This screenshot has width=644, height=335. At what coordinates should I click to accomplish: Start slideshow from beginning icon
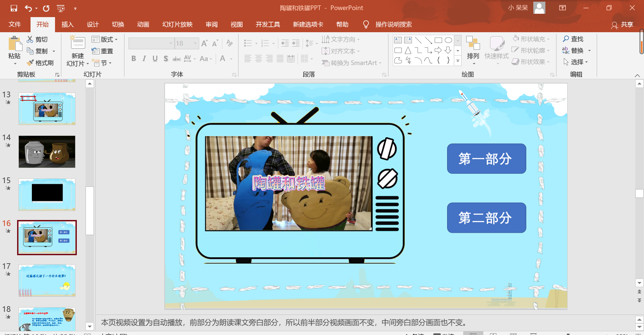[x=61, y=8]
